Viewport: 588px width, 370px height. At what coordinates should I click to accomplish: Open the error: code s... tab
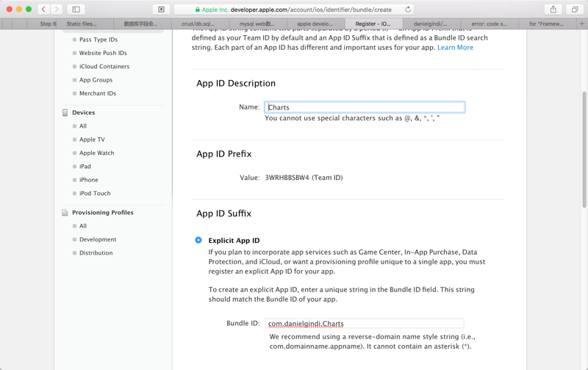coord(489,23)
